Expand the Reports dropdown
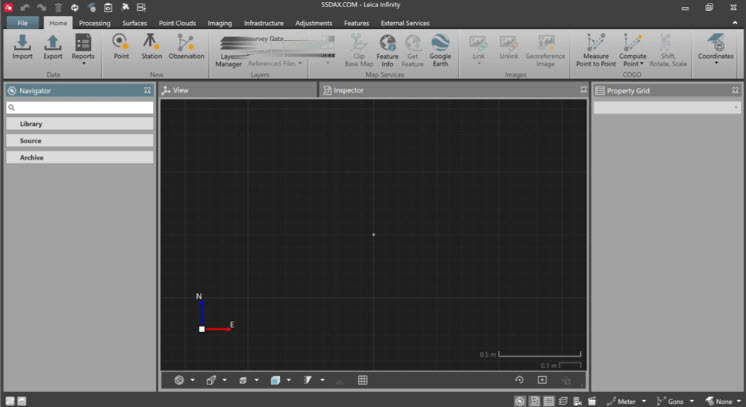Viewport: 746px width, 407px height. click(83, 63)
